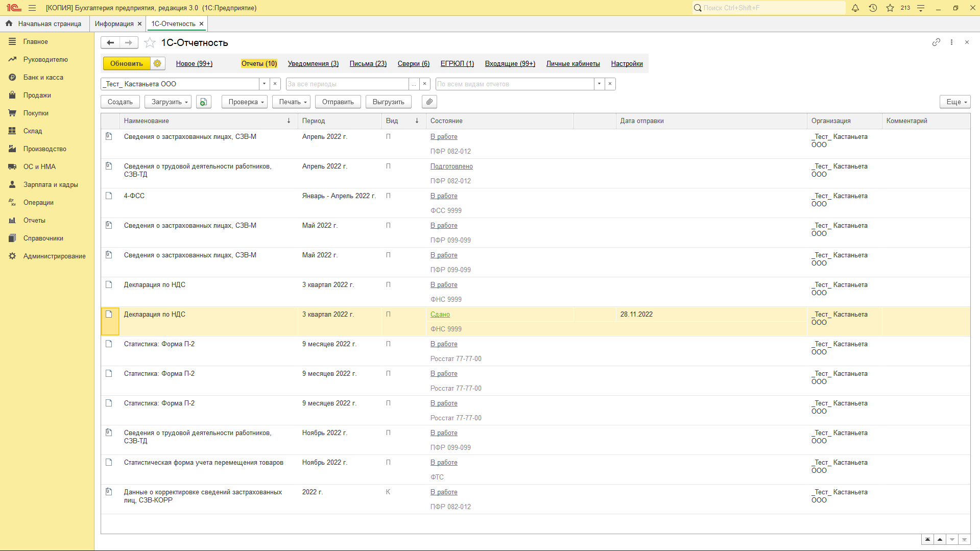Open the main hamburger menu
980x551 pixels.
tap(32, 8)
